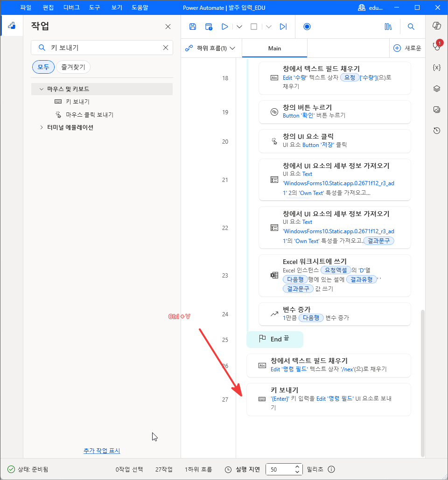Click the edu... environment account button
The image size is (448, 480).
[x=371, y=7]
